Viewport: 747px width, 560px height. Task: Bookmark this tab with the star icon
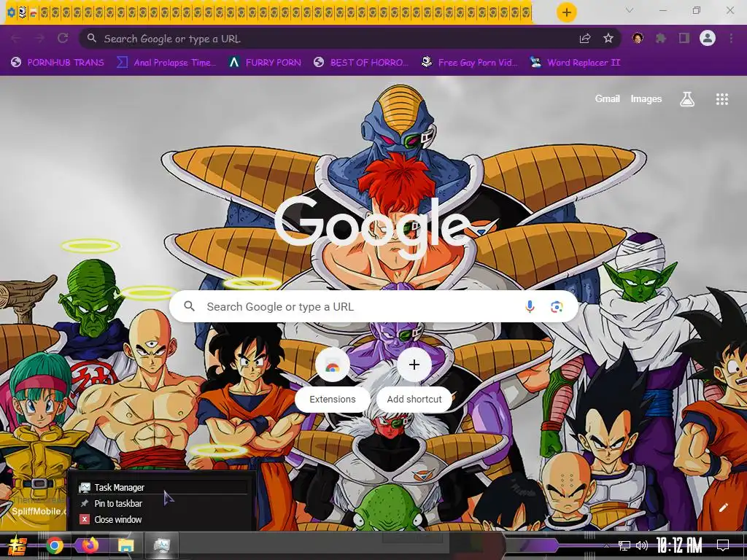pyautogui.click(x=608, y=39)
